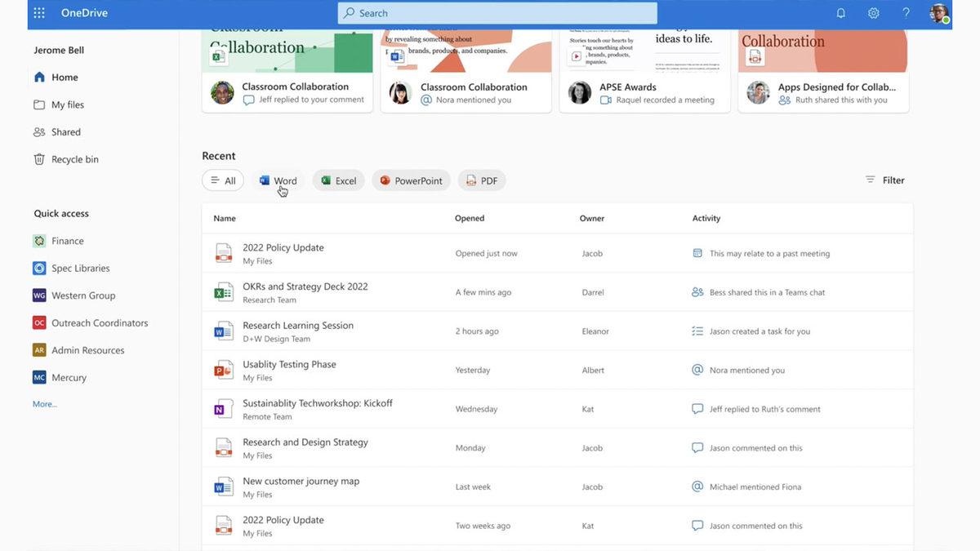Select the Word file type filter
The width and height of the screenshot is (980, 551).
[278, 180]
